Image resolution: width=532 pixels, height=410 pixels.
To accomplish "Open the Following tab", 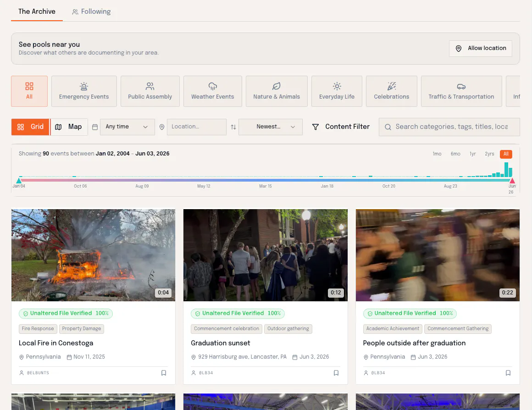I will [x=91, y=11].
